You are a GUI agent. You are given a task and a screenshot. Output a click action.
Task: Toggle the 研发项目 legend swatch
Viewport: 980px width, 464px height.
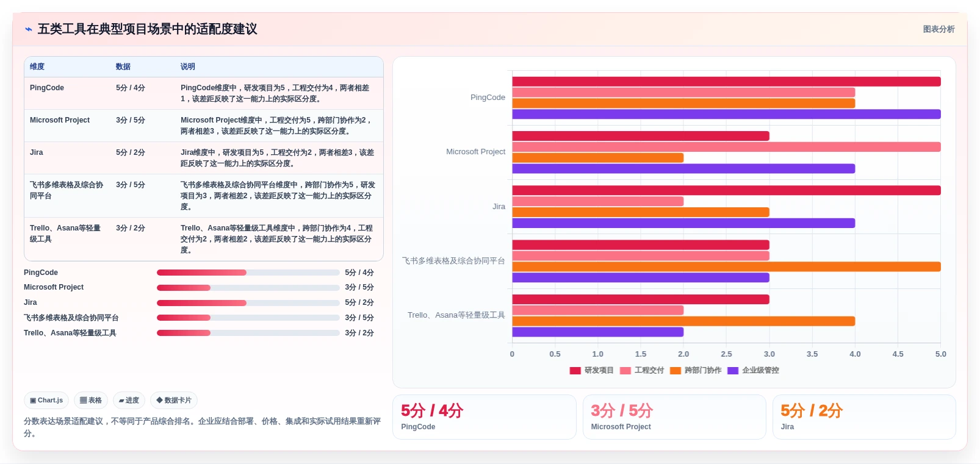click(x=575, y=371)
